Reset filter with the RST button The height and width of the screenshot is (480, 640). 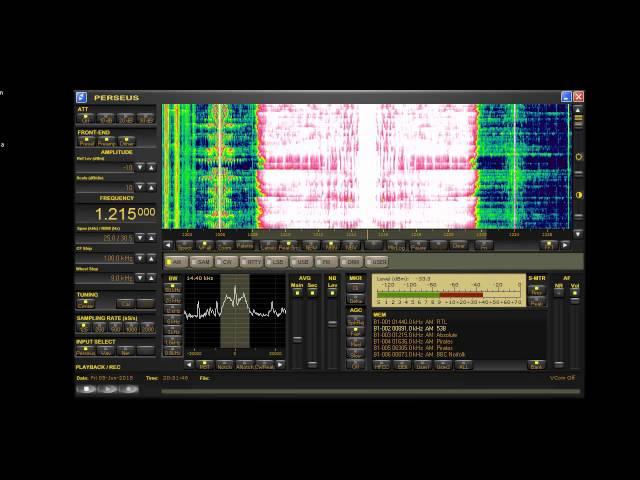pos(204,365)
